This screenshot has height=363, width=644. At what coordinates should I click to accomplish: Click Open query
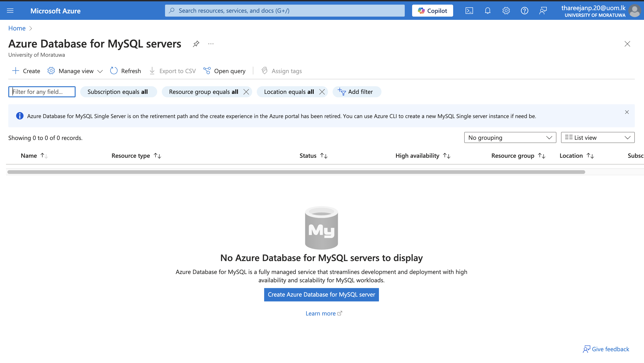pyautogui.click(x=224, y=71)
